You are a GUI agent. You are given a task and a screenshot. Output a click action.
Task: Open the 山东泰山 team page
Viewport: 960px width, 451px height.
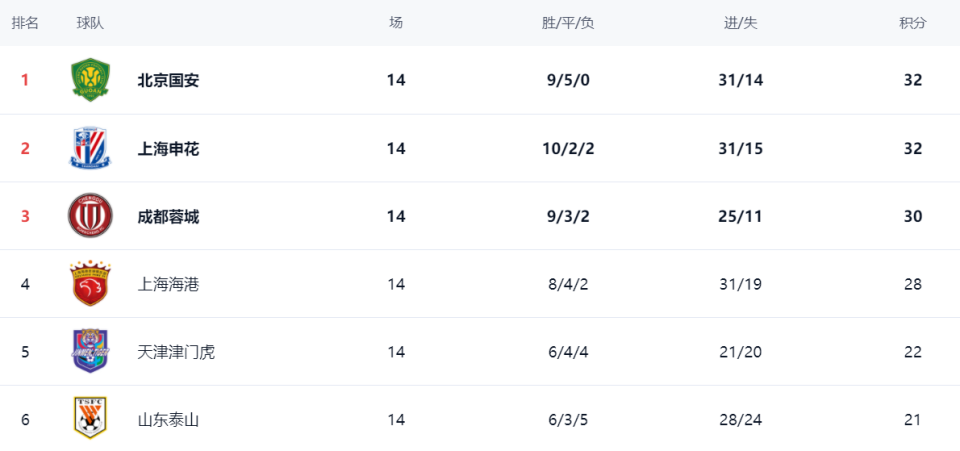click(168, 420)
